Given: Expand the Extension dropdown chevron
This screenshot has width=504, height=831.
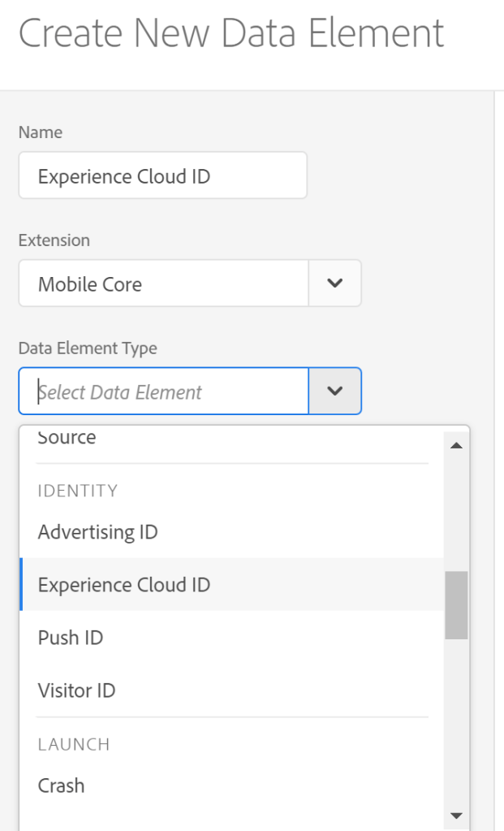Looking at the screenshot, I should [x=334, y=283].
